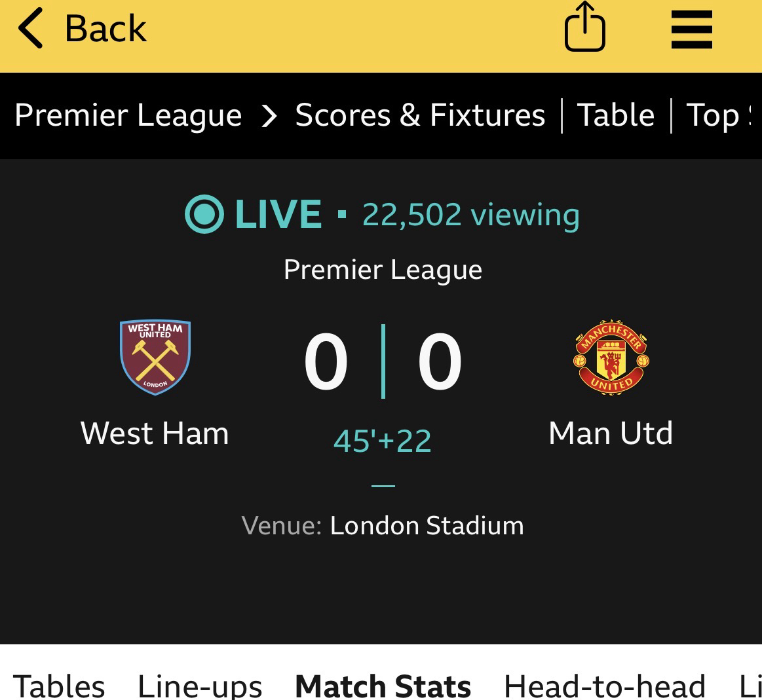Tap the chevron after Premier League breadcrumb

pos(269,116)
